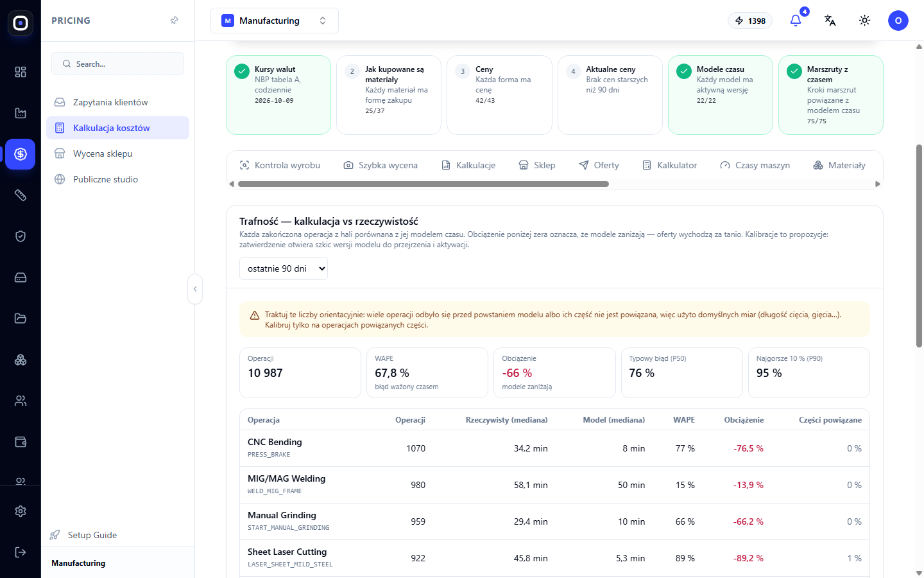Click the log out icon
Viewport: 924px width, 578px height.
click(x=21, y=552)
